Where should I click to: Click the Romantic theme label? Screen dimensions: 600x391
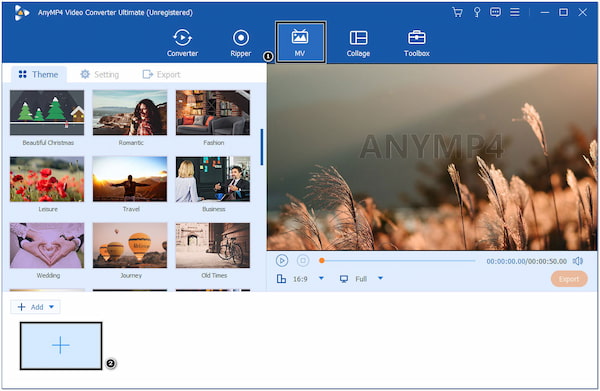pyautogui.click(x=131, y=142)
